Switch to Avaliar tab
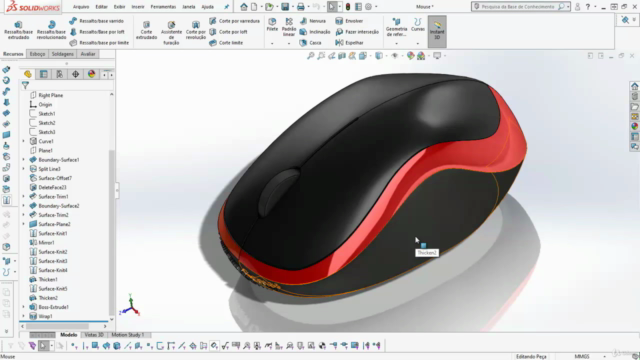 pos(88,54)
